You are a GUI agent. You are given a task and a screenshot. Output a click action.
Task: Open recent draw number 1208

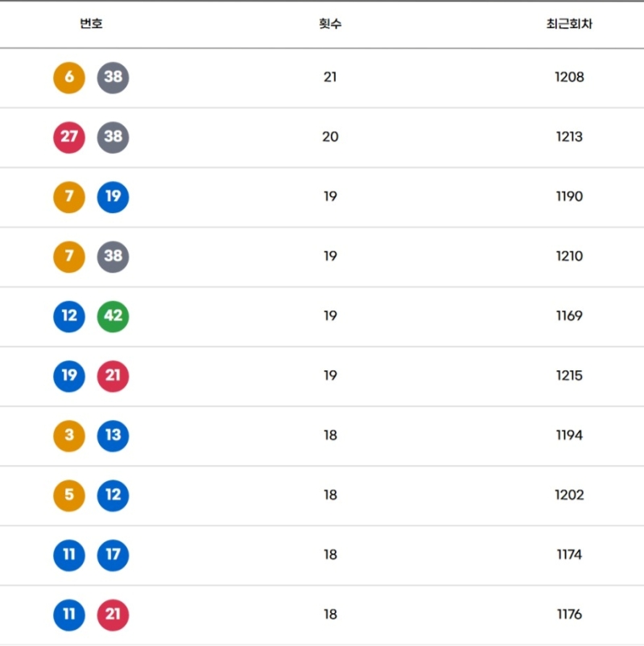(x=569, y=77)
